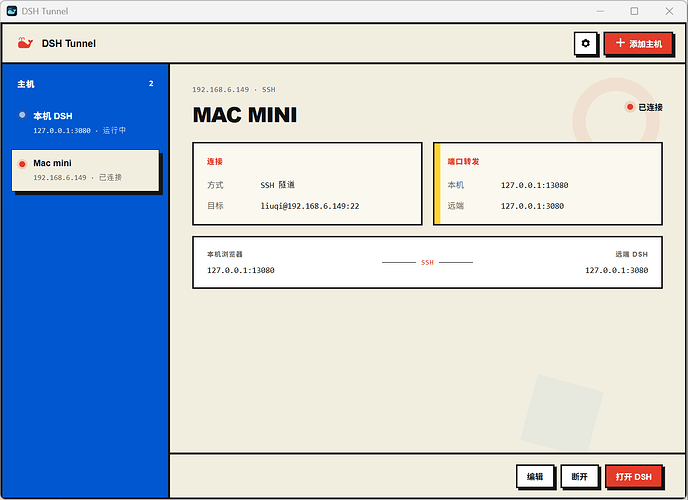Click the MAC MINI heading

click(245, 115)
